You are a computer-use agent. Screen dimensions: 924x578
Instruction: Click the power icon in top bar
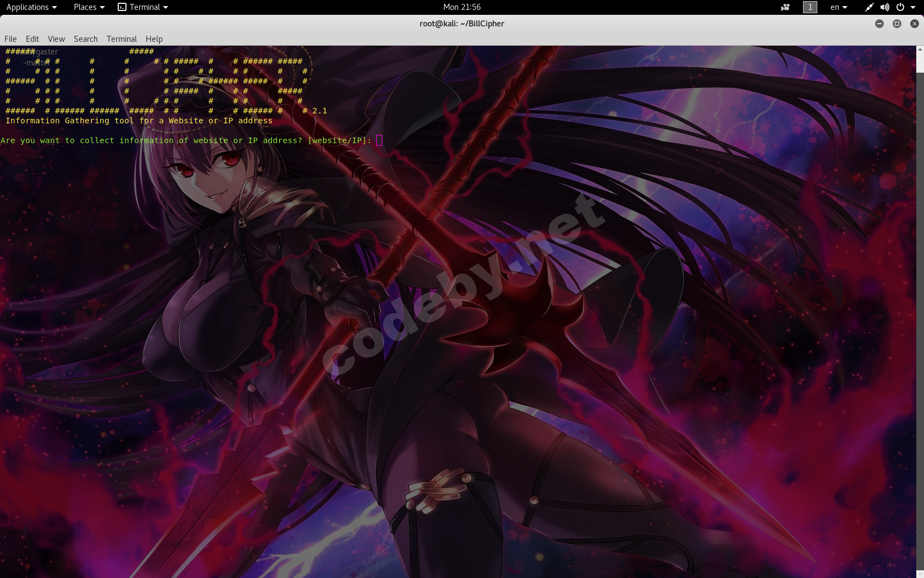coord(900,7)
